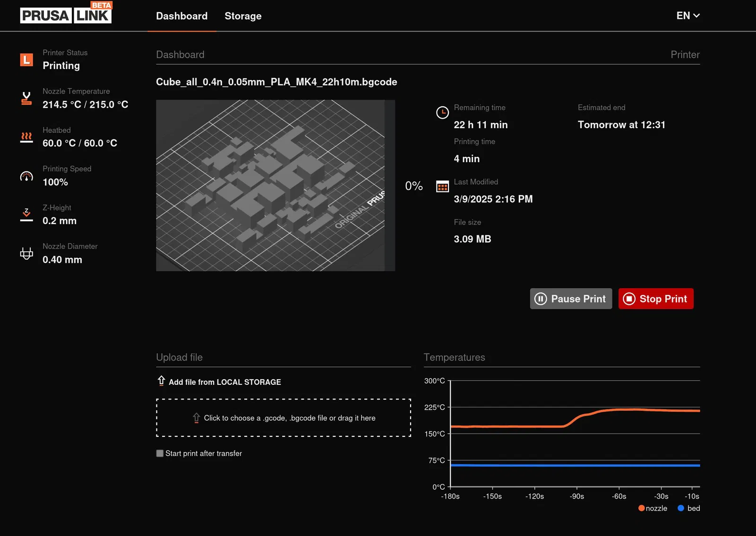Open the EN language dropdown
Viewport: 756px width, 536px height.
tap(688, 16)
